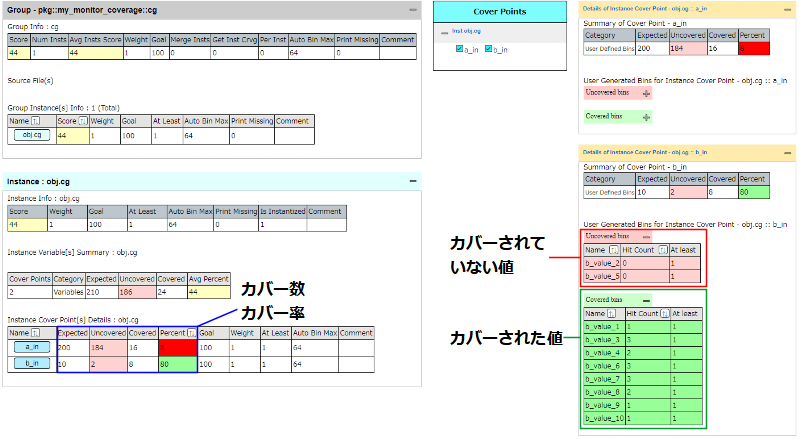This screenshot has width=801, height=439.
Task: Expand Covered bins for a_in
Action: click(x=646, y=118)
